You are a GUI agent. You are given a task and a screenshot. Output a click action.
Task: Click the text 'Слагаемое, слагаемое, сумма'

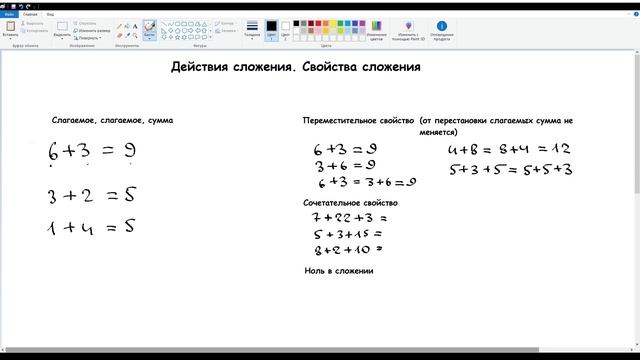pyautogui.click(x=112, y=120)
